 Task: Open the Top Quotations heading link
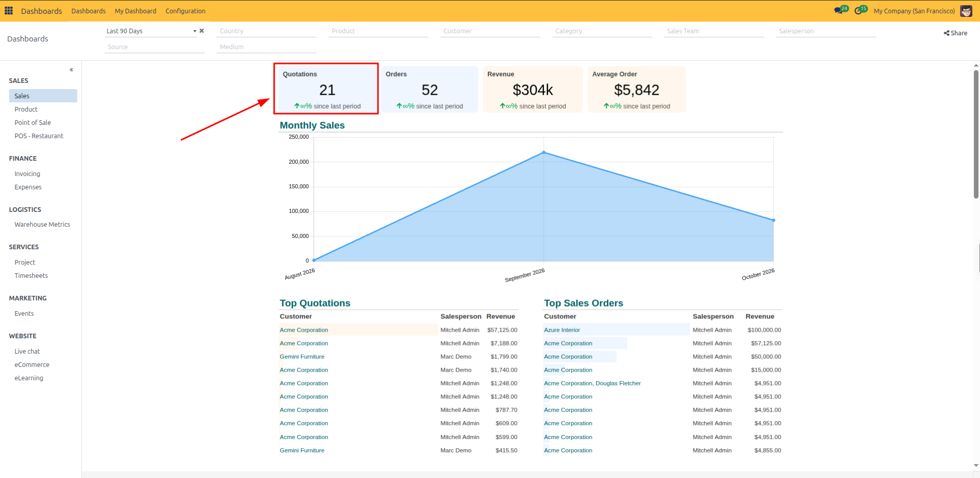point(315,303)
